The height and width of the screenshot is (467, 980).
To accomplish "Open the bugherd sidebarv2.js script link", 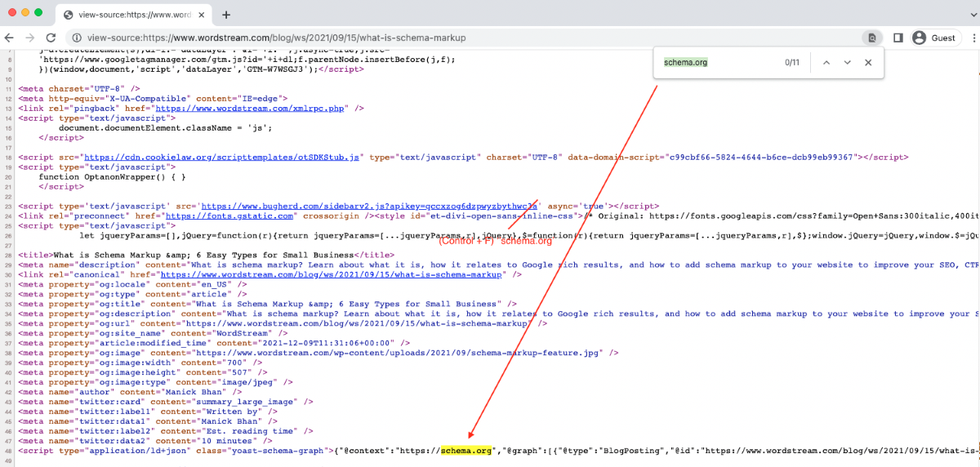I will [371, 206].
